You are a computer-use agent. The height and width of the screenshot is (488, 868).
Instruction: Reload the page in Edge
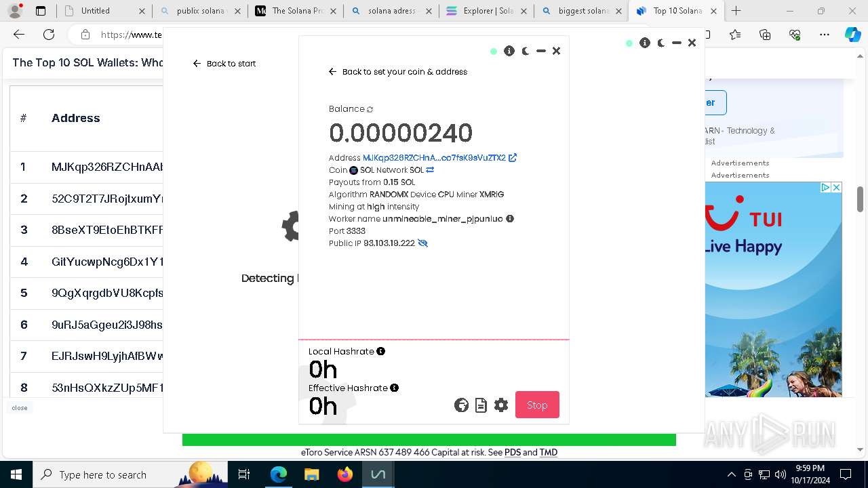coord(49,35)
